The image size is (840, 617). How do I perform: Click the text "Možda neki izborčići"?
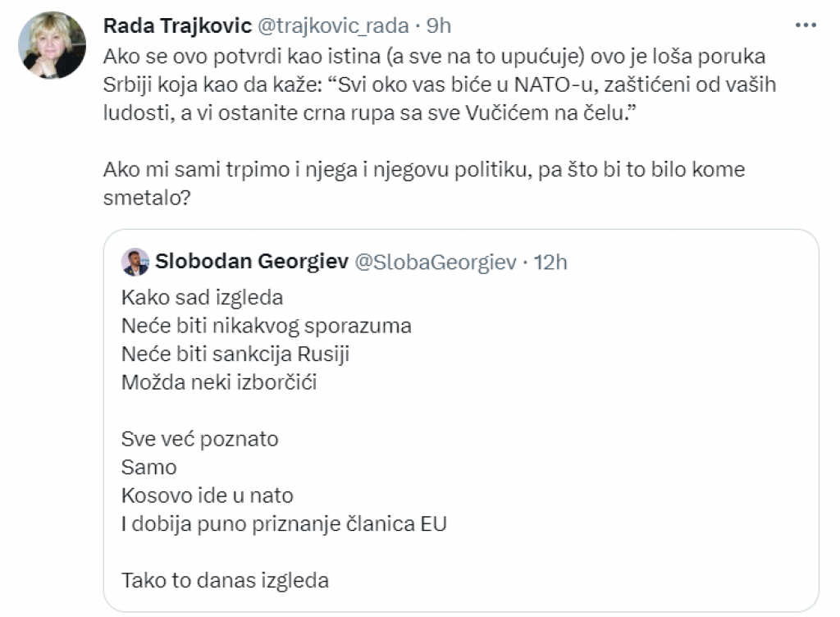pos(219,382)
